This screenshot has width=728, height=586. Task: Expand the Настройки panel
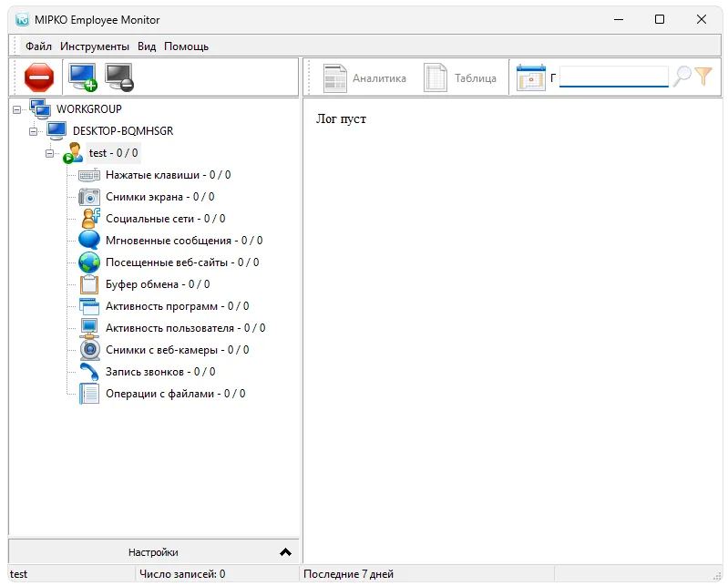click(153, 552)
